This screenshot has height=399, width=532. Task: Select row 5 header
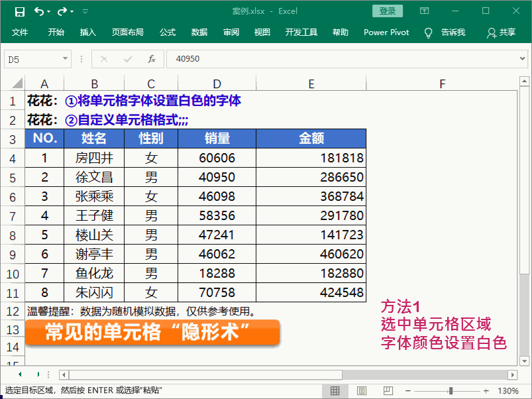pos(13,178)
